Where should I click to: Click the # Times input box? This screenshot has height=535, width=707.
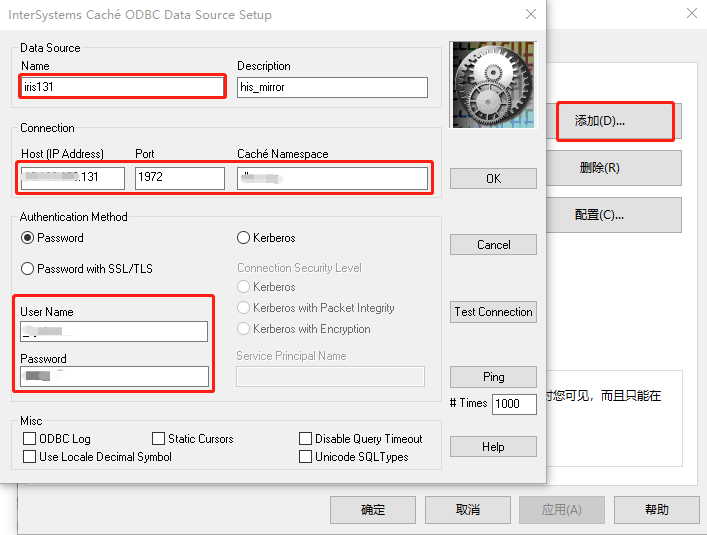514,404
